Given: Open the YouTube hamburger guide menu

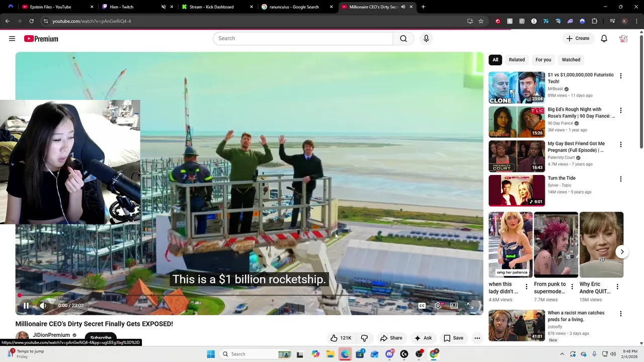Looking at the screenshot, I should (x=12, y=39).
